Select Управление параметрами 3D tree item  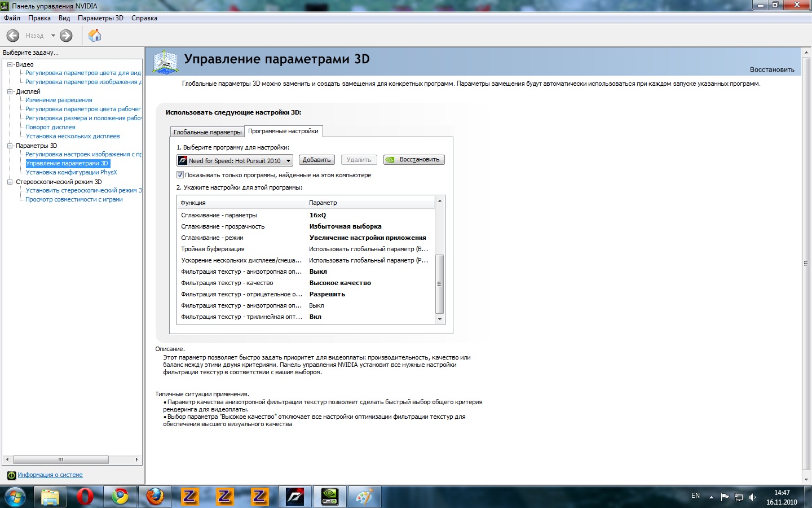pyautogui.click(x=67, y=163)
